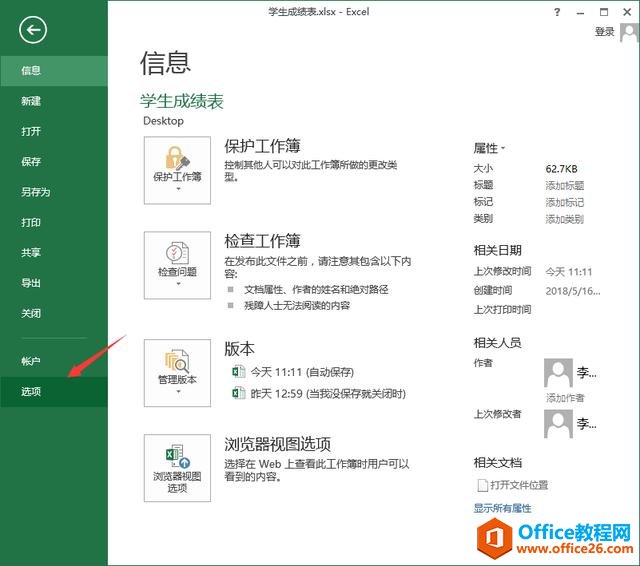Open the Export (导出) menu item
This screenshot has height=566, width=640.
(x=32, y=283)
